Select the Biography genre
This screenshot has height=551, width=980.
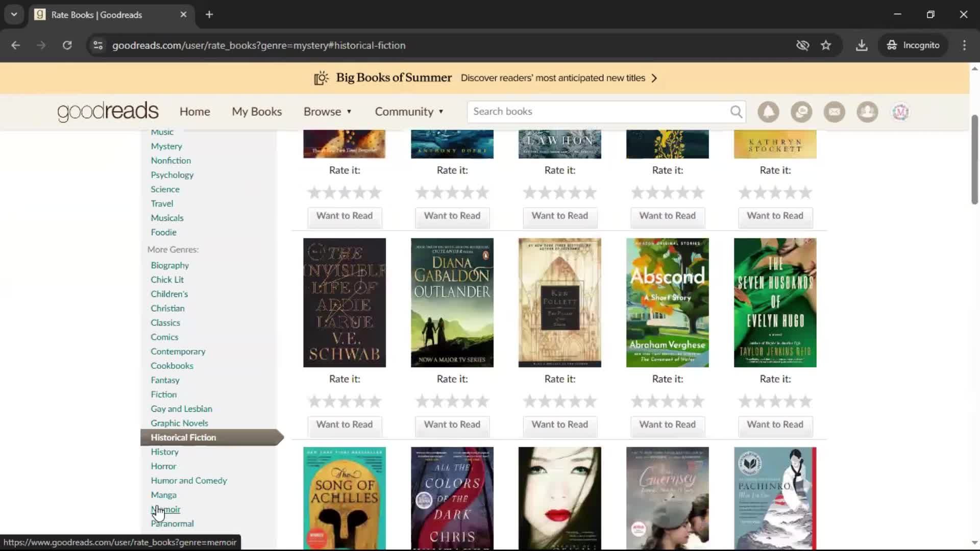(x=169, y=265)
